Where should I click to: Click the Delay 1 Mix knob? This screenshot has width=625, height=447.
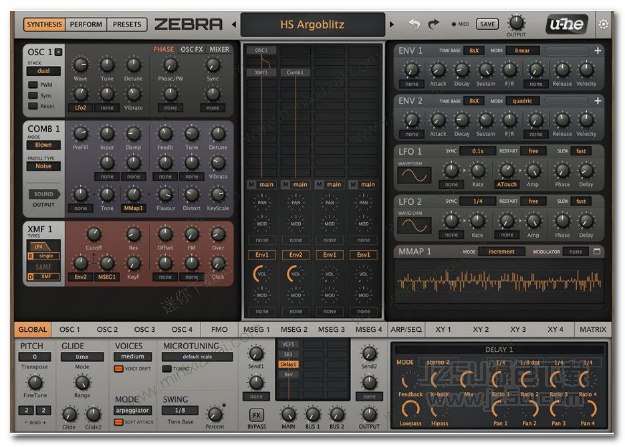point(468,380)
